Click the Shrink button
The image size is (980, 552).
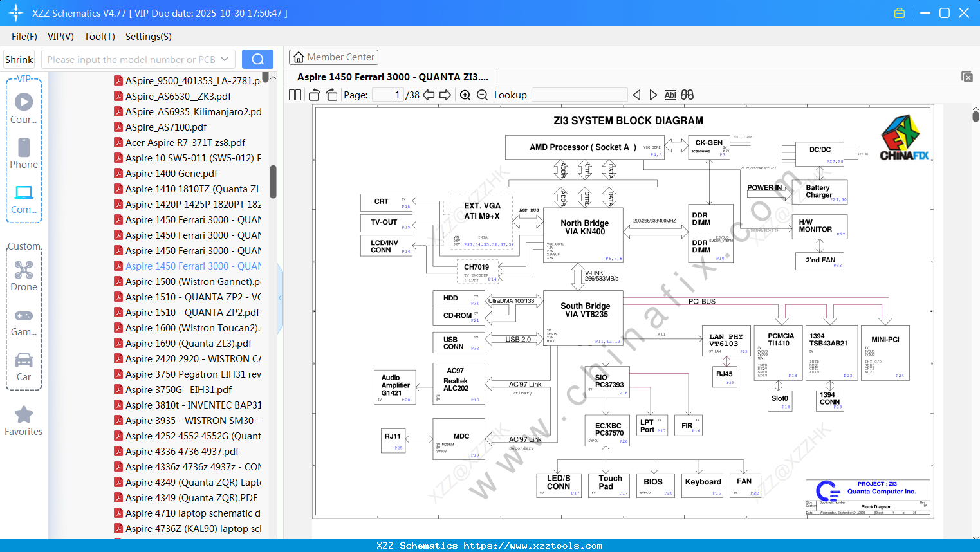[19, 59]
